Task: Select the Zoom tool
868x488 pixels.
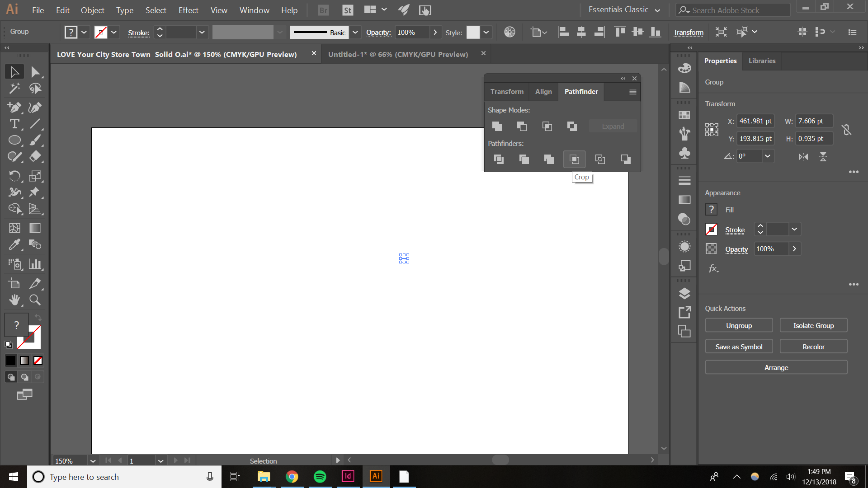Action: point(35,300)
